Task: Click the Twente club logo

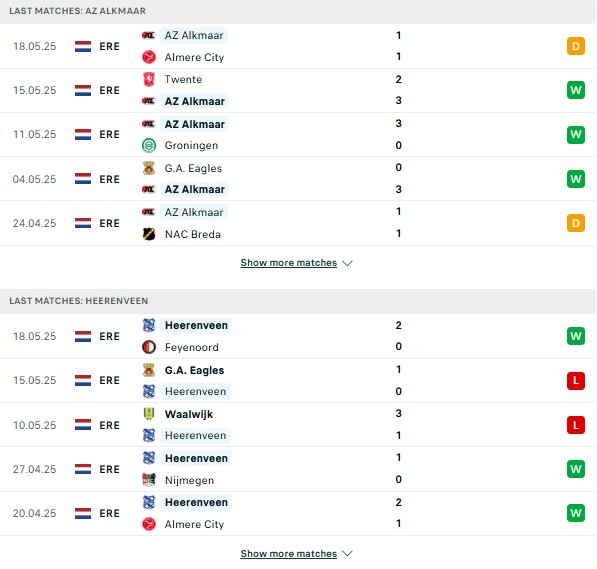Action: pyautogui.click(x=149, y=79)
